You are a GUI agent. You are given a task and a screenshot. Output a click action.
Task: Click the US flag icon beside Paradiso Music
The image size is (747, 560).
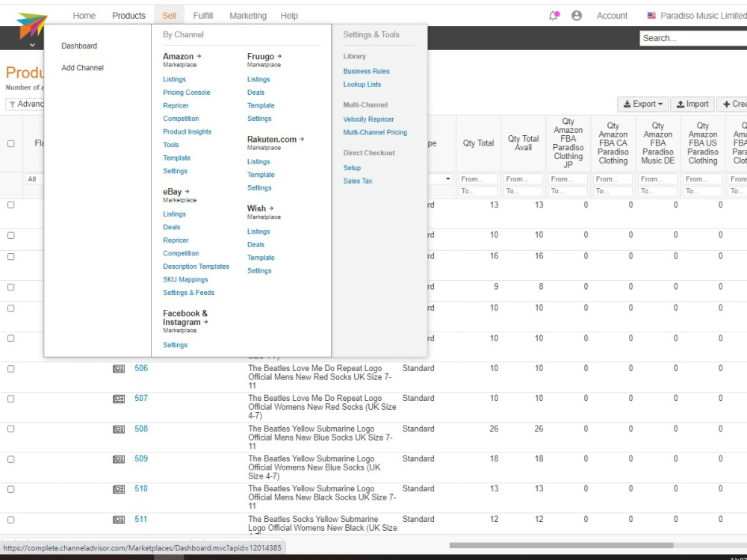pos(651,16)
